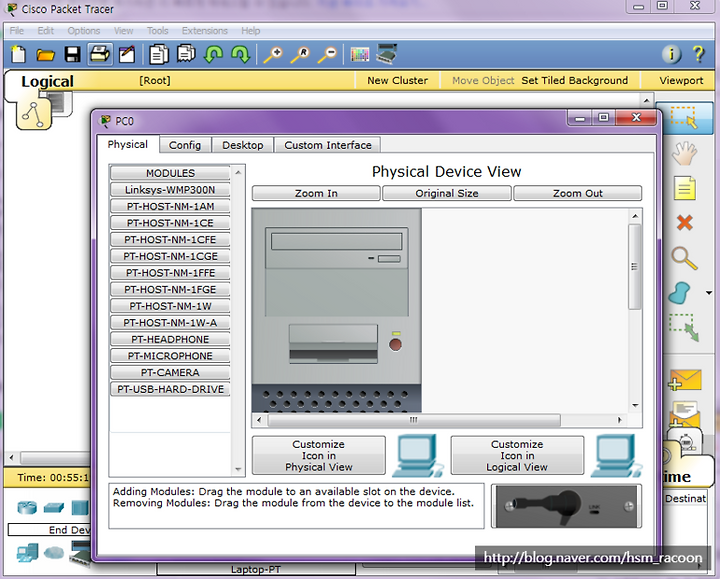Click the Zoom Out button
720x579 pixels.
(x=578, y=193)
